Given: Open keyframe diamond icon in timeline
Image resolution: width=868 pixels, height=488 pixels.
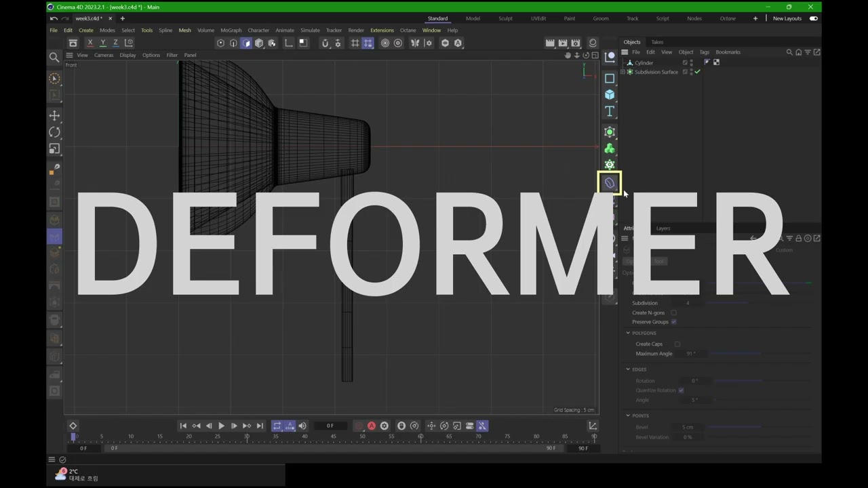Looking at the screenshot, I should point(73,426).
